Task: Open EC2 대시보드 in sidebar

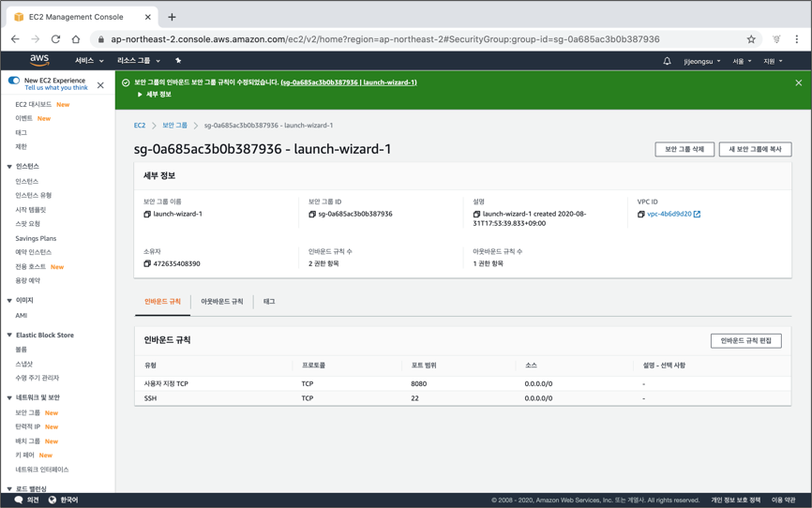Action: click(34, 105)
